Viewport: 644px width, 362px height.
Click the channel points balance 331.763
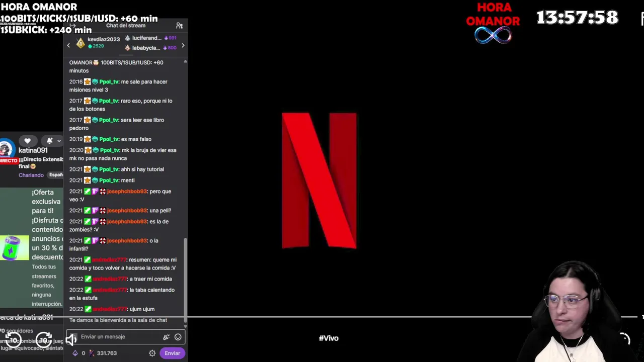[103, 353]
